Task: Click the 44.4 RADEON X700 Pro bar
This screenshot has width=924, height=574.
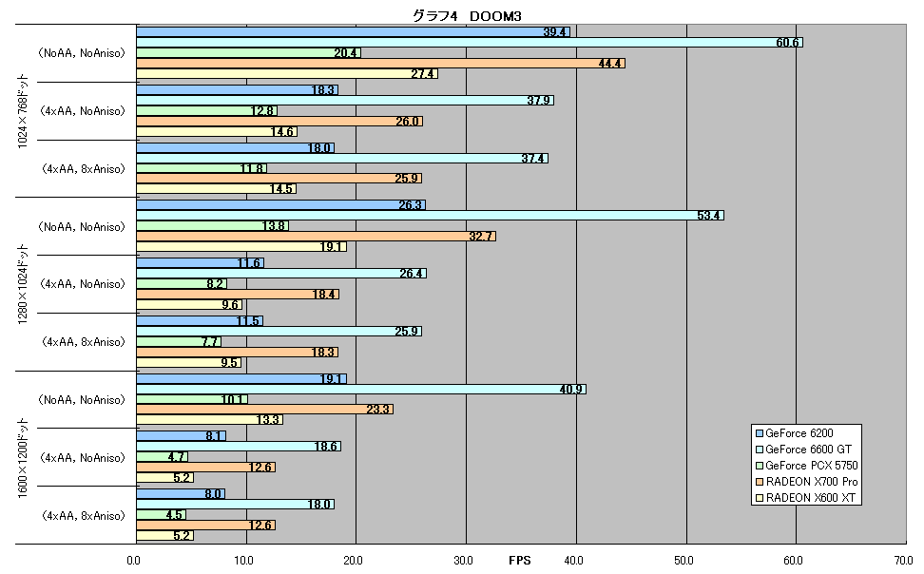Action: (380, 63)
